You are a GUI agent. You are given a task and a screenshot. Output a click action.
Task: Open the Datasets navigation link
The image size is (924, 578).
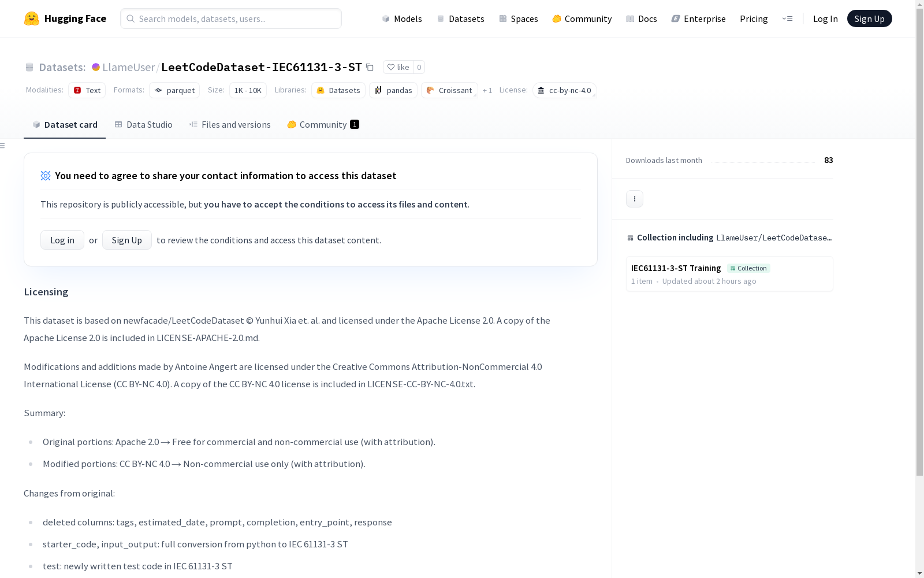(460, 18)
